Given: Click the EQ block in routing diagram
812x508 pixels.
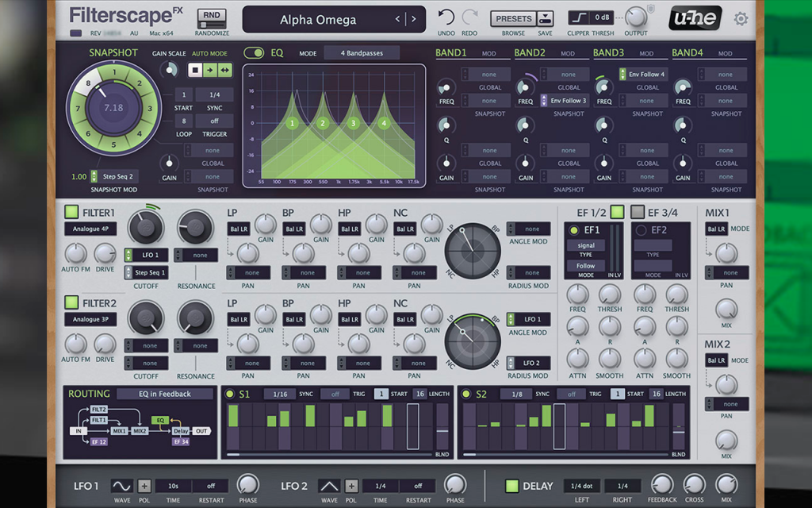Looking at the screenshot, I should 160,421.
